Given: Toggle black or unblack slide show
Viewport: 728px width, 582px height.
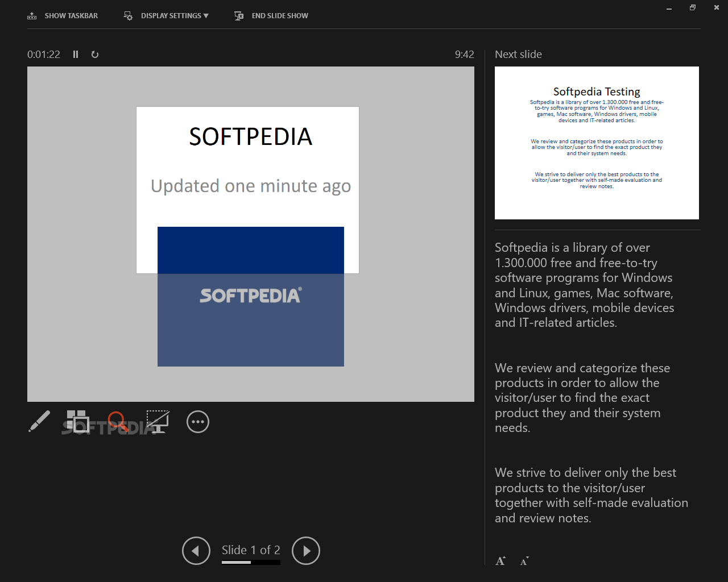Looking at the screenshot, I should pos(158,421).
